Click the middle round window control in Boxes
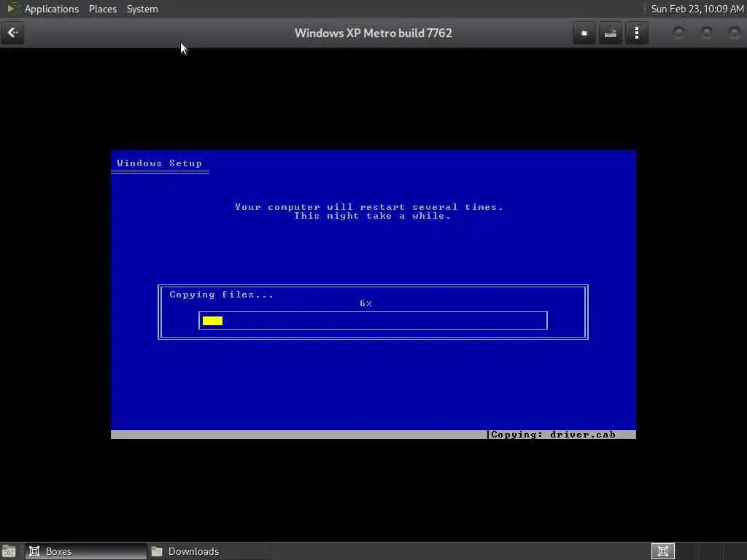This screenshot has height=560, width=747. (707, 33)
